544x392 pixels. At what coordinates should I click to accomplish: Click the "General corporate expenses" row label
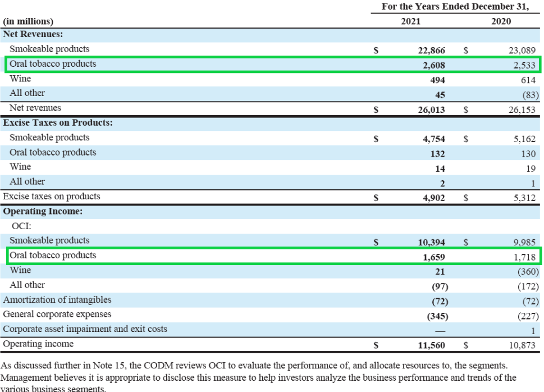coord(57,314)
